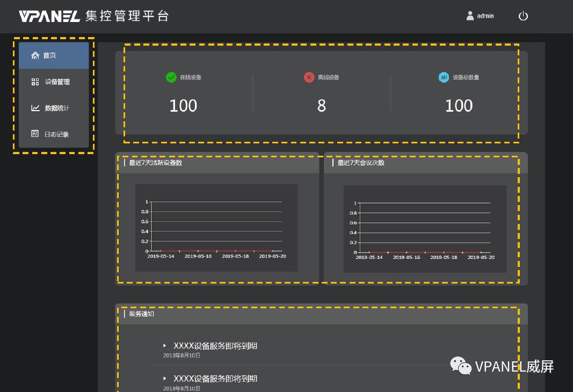Open first XXXX设备服务即将到期 notification link
This screenshot has height=392, width=573.
(x=215, y=346)
